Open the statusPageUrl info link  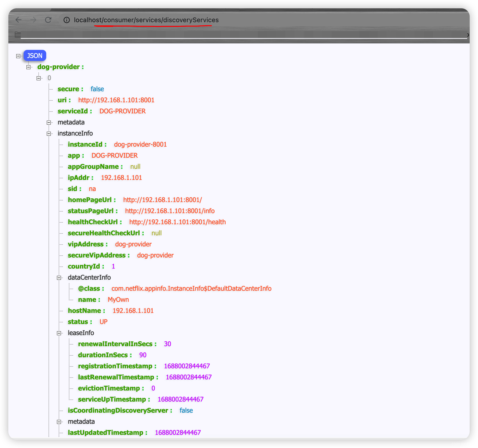[170, 211]
